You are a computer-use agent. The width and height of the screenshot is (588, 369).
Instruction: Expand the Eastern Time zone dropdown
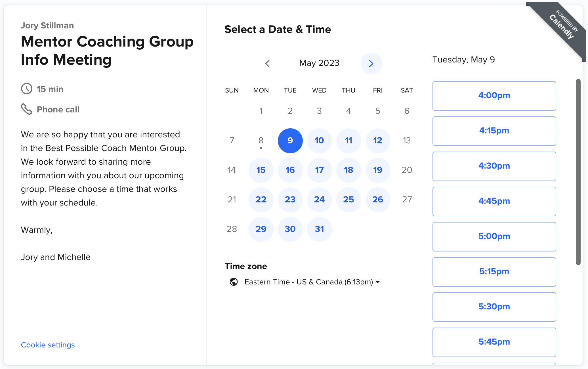coord(312,282)
